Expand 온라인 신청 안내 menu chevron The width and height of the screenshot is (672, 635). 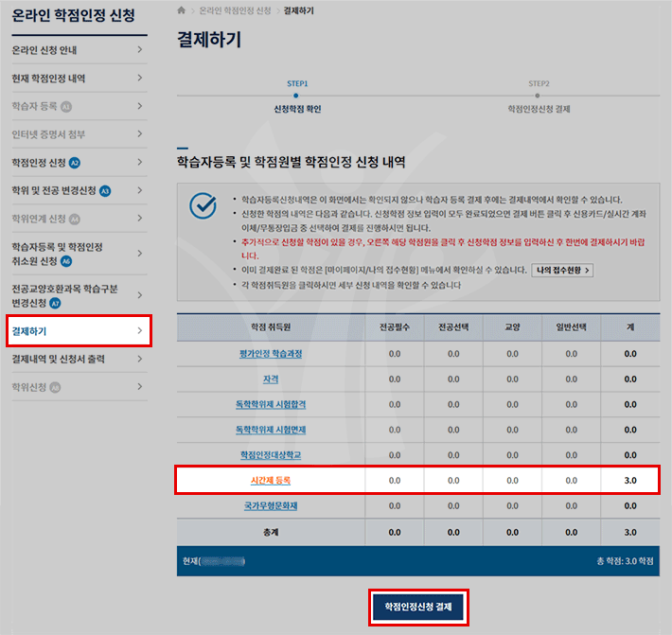click(139, 50)
